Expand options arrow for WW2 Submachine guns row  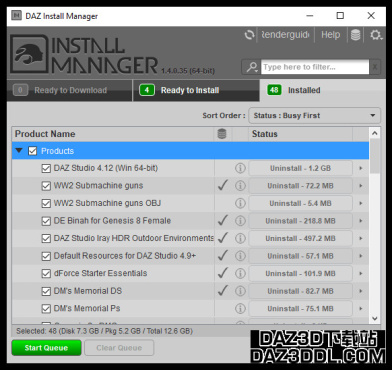coord(361,186)
